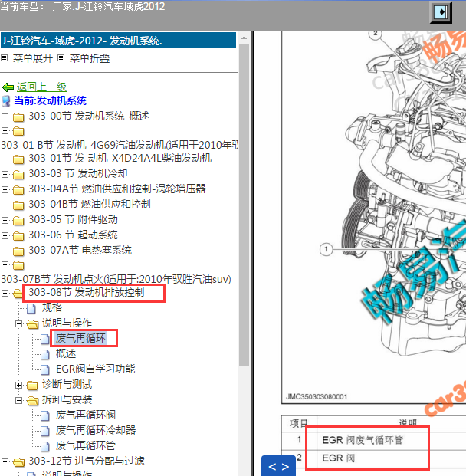The image size is (466, 476).
Task: Click the page icon beside 规格
Action: 31,308
